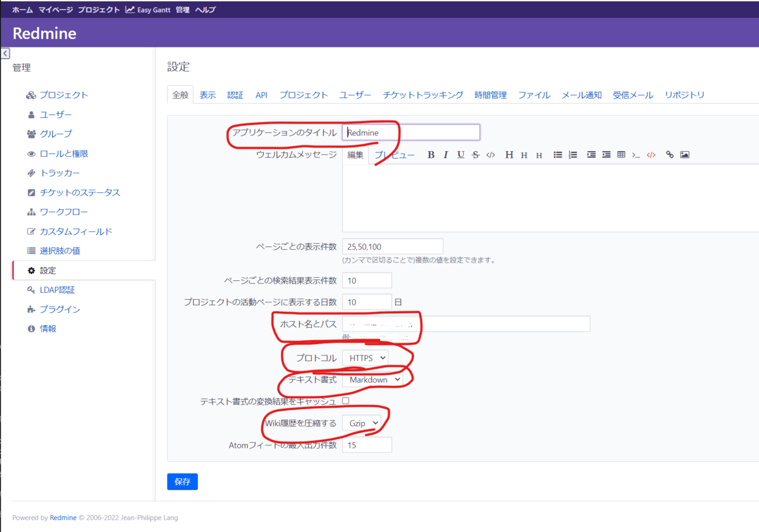
Task: Remove blockquote outdent icon
Action: click(x=607, y=155)
